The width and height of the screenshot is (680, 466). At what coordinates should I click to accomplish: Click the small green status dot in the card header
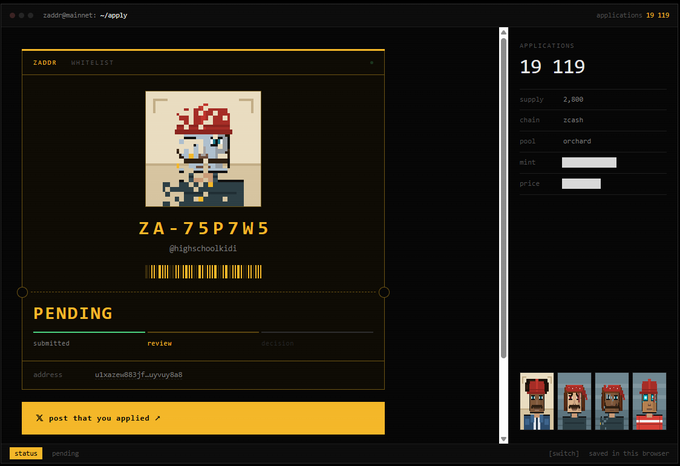pyautogui.click(x=372, y=62)
